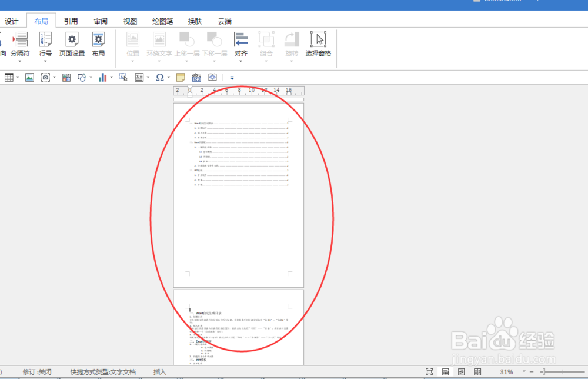Open the 云端 tab
The image size is (588, 379).
pos(225,21)
